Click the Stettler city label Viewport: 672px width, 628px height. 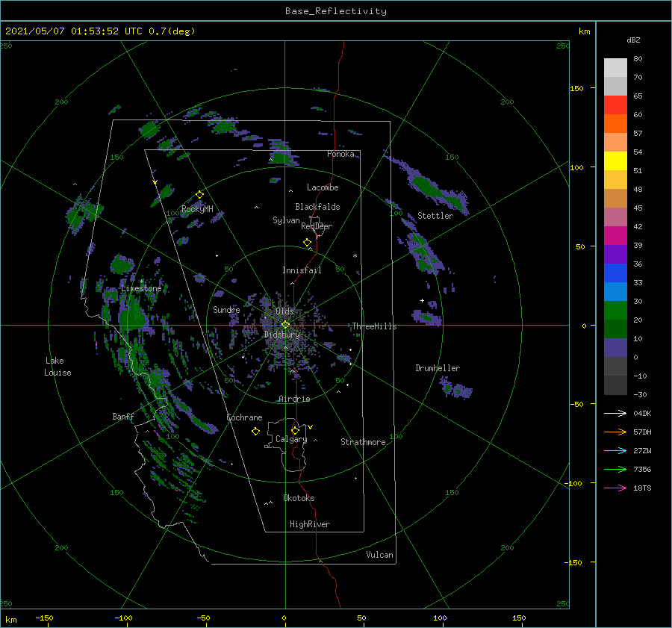(x=435, y=216)
